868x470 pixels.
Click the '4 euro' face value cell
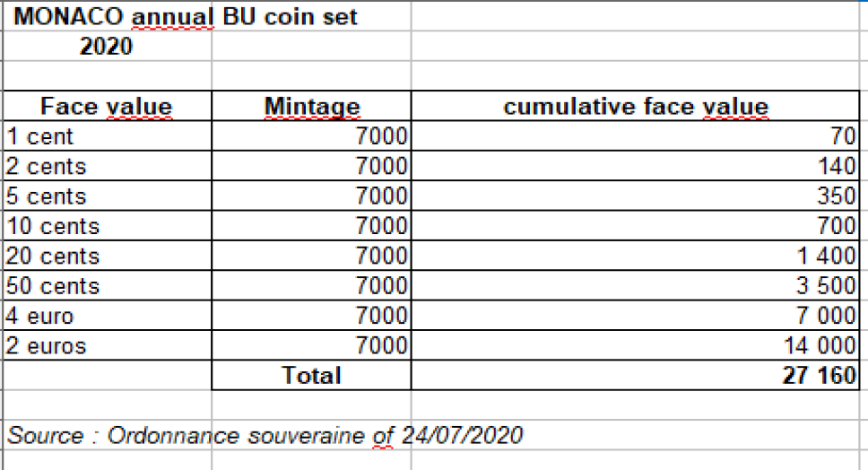pos(107,316)
